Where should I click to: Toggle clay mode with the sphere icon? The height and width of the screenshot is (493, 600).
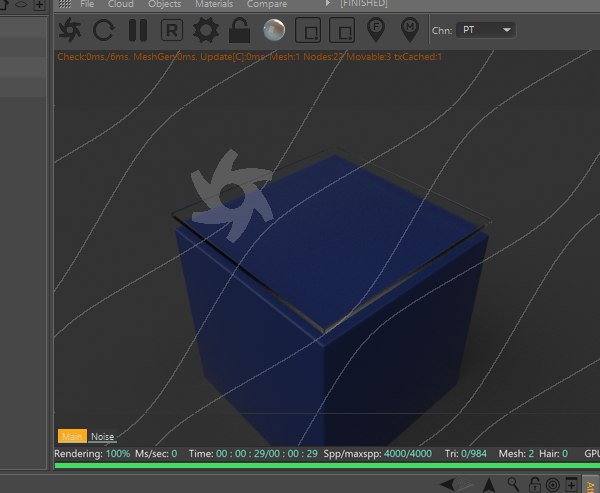click(x=274, y=30)
